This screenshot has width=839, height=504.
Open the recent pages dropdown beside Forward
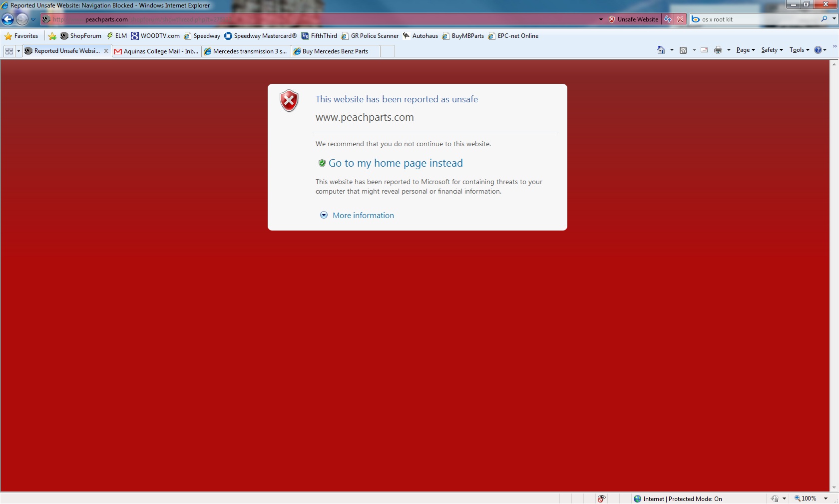point(33,19)
